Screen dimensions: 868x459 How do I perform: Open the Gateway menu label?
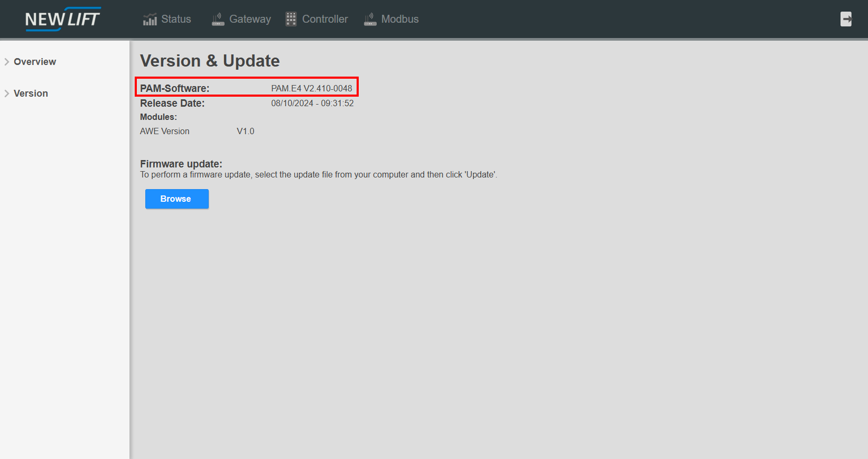pos(250,19)
